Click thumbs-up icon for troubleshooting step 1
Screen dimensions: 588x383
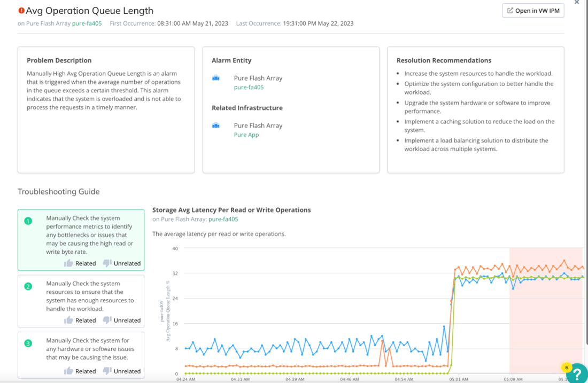[68, 263]
